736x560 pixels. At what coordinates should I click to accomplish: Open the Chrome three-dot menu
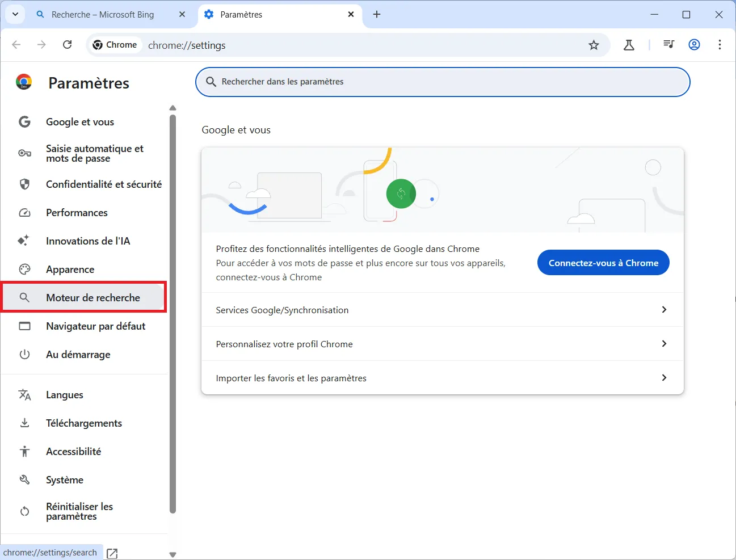pyautogui.click(x=720, y=45)
